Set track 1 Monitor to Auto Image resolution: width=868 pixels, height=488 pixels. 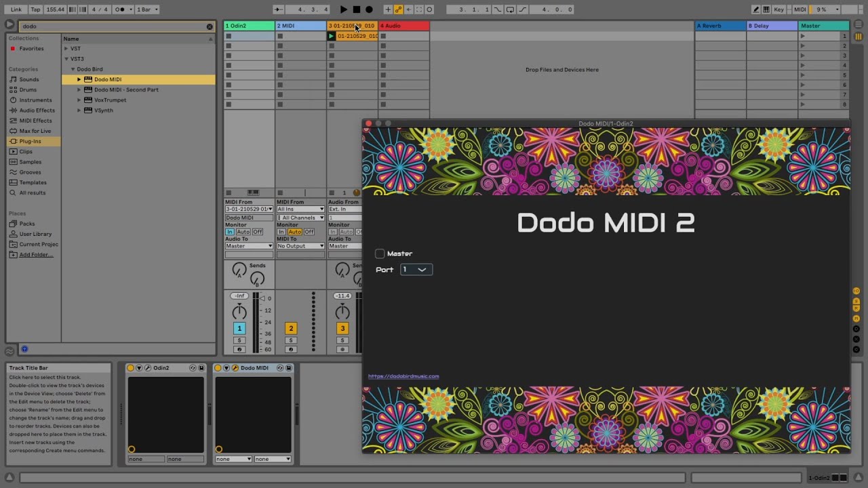click(x=243, y=232)
